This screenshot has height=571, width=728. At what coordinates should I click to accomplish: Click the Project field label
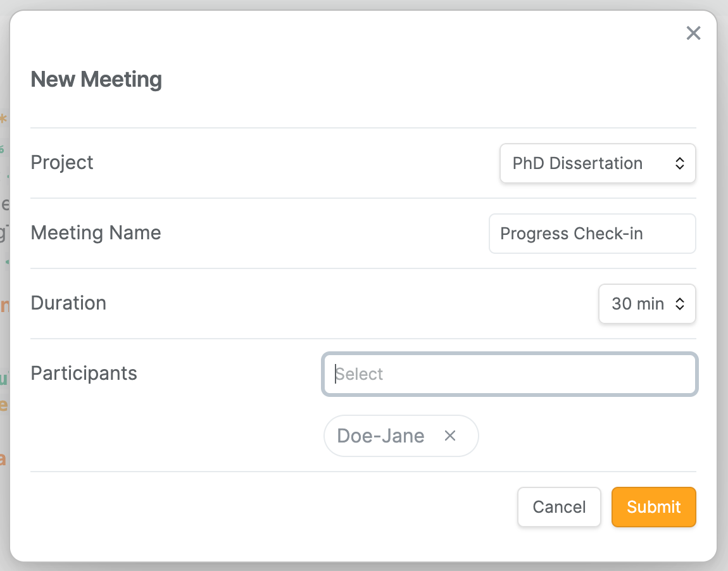(61, 162)
